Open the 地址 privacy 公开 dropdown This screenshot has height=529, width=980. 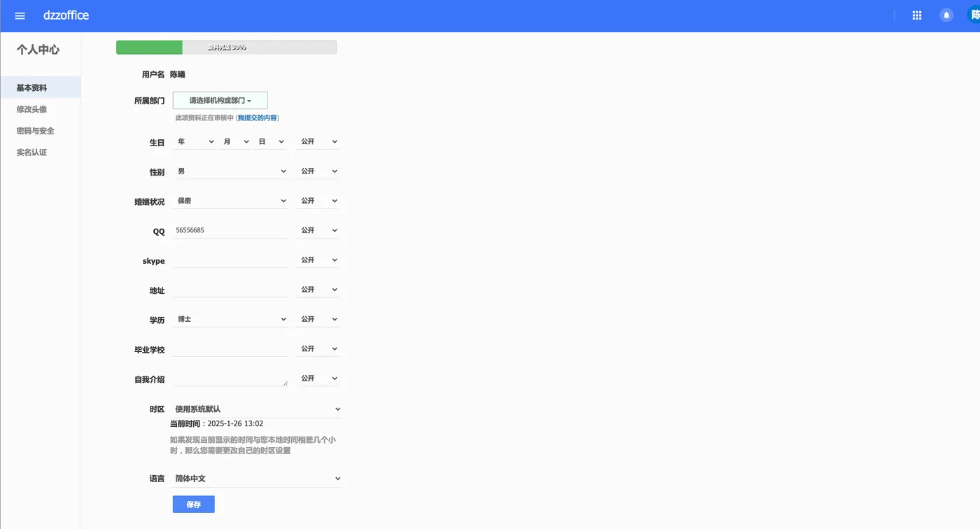[318, 290]
